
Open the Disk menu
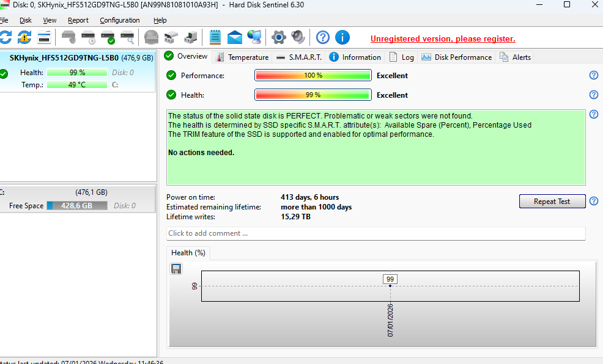tap(26, 20)
